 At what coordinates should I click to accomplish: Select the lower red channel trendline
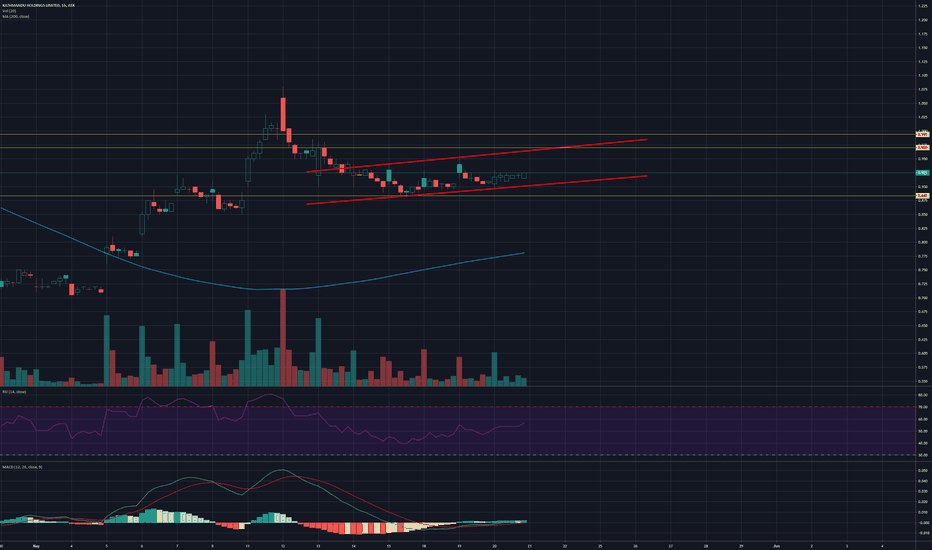(x=477, y=190)
